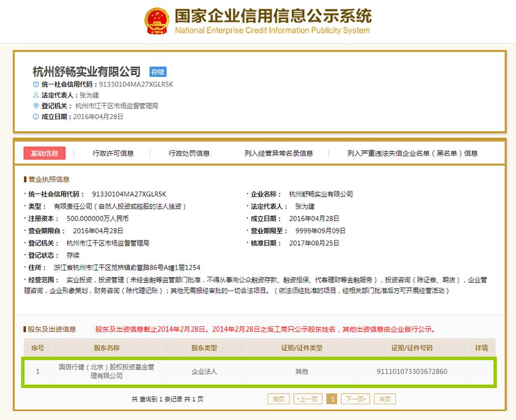
Task: Go to first page with 首页 button
Action: pos(279,399)
